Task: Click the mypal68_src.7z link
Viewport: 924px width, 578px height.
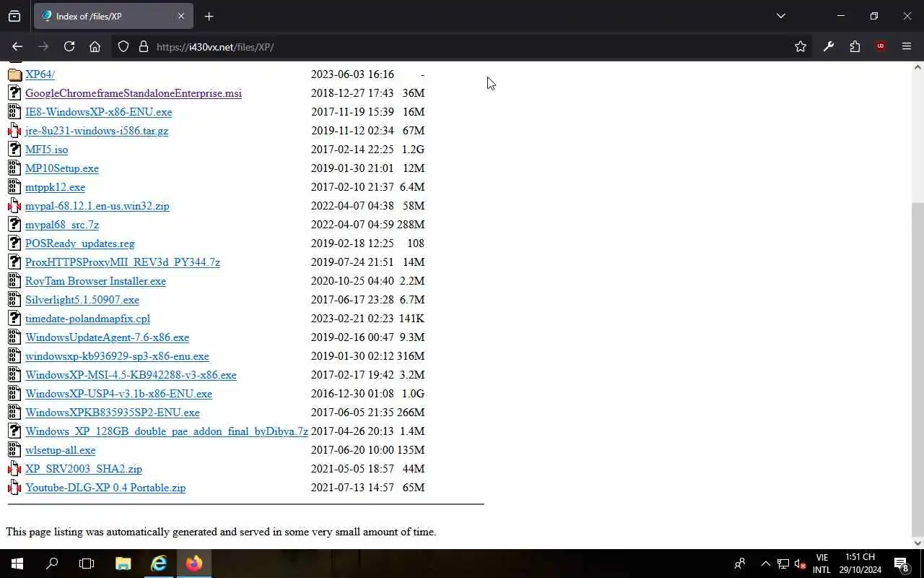Action: 62,225
